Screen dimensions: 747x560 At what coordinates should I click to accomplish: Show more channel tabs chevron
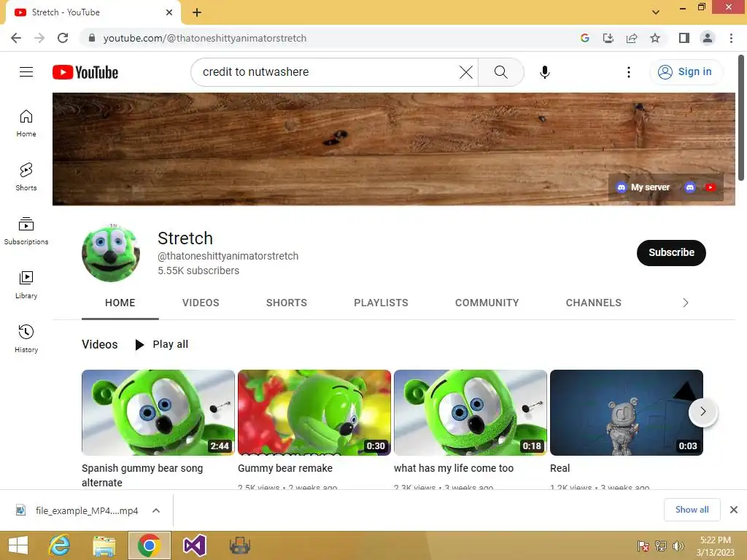click(686, 303)
